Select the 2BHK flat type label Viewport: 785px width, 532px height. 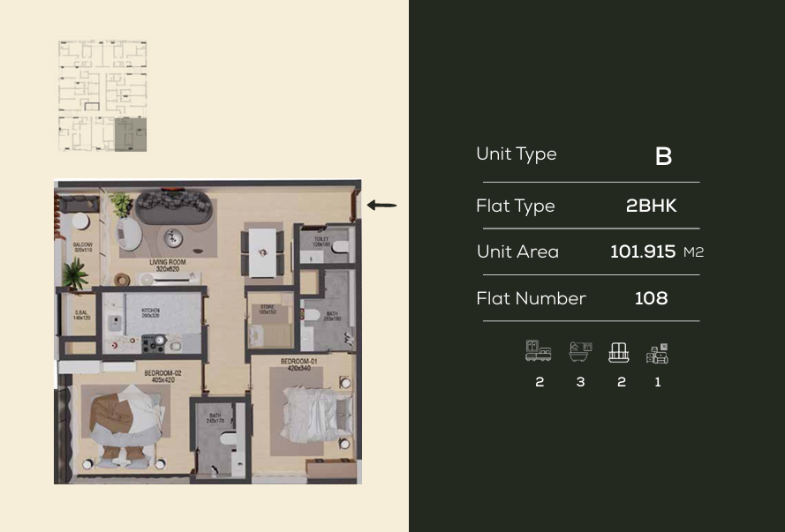click(653, 206)
